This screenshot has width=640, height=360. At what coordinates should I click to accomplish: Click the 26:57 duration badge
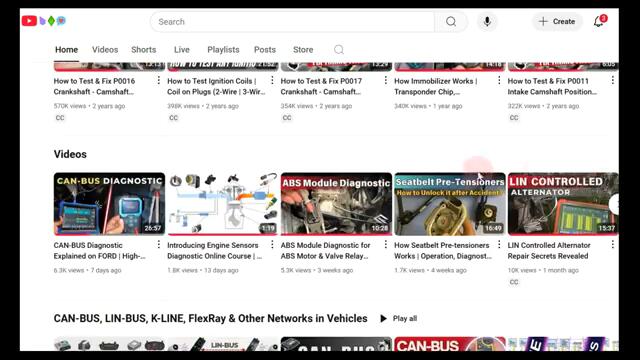[x=153, y=228]
